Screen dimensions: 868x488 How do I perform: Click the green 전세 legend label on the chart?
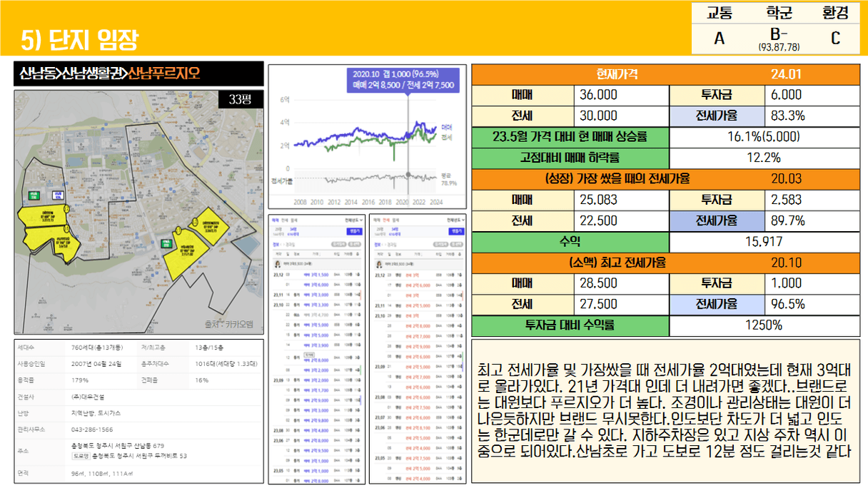pos(448,136)
